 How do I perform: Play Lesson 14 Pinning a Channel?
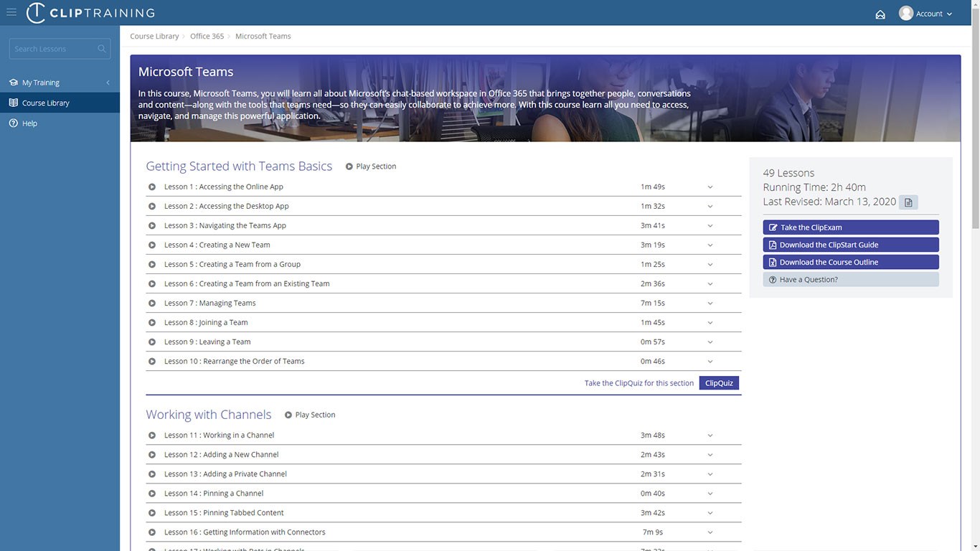(152, 493)
